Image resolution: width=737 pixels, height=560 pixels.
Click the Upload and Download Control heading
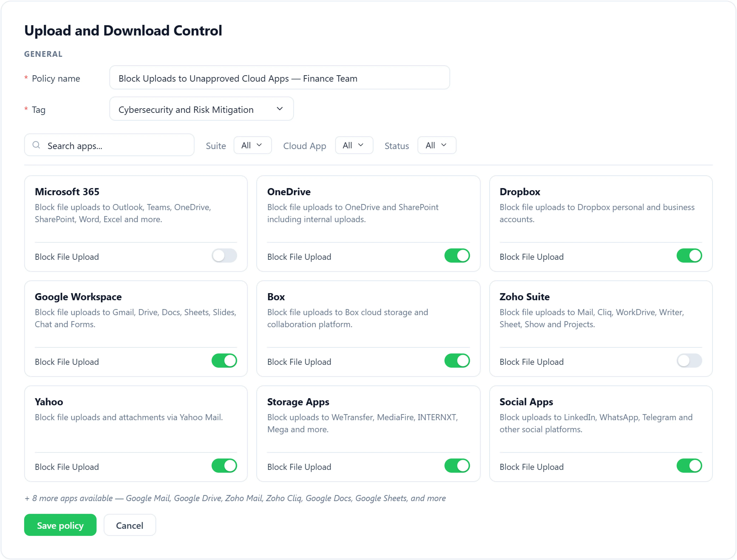coord(123,31)
